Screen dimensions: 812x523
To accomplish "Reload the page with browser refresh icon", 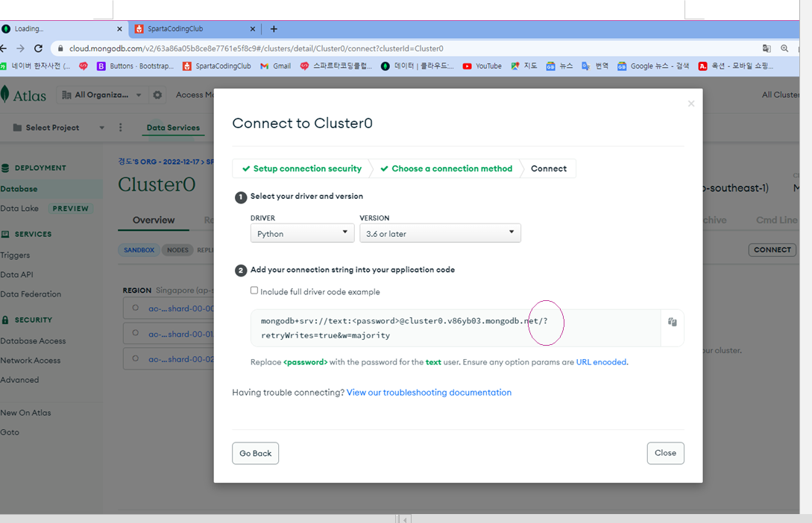I will tap(38, 48).
